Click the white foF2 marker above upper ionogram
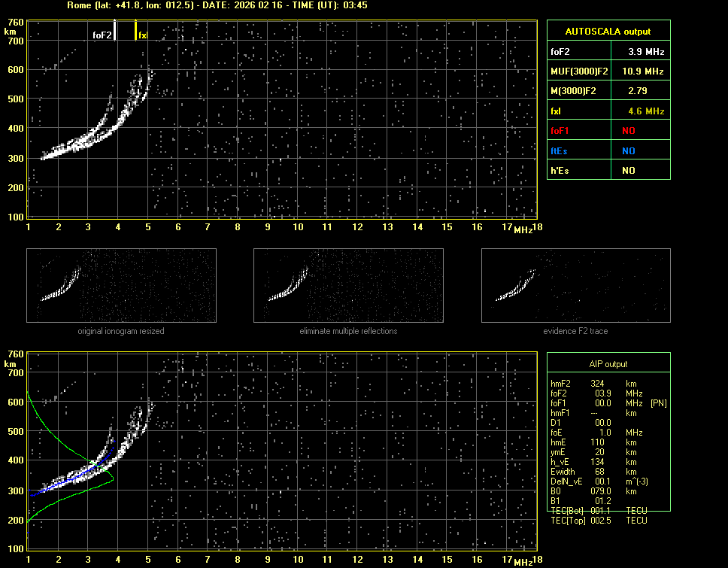The height and width of the screenshot is (568, 728). [x=114, y=30]
